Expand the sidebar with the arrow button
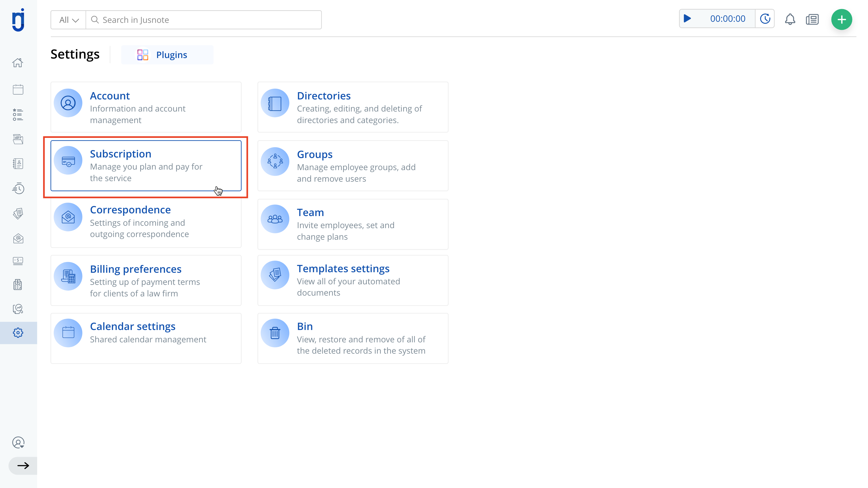The width and height of the screenshot is (868, 488). (x=23, y=466)
